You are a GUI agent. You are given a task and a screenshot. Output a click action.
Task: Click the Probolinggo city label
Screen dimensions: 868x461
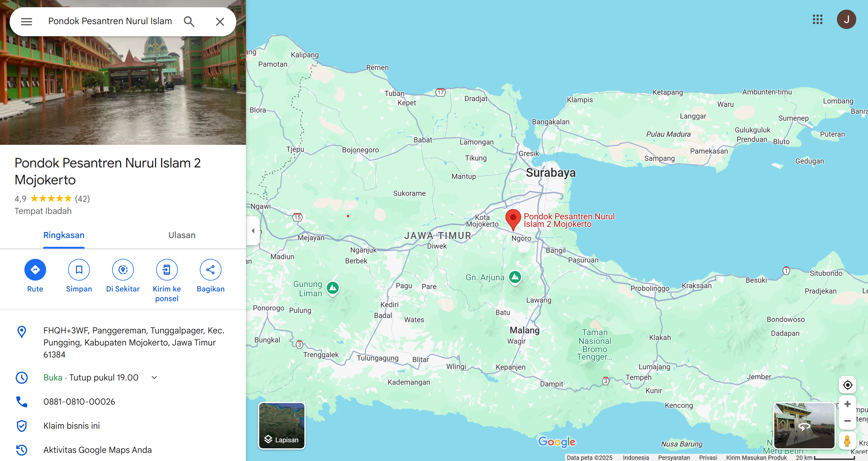coord(650,288)
